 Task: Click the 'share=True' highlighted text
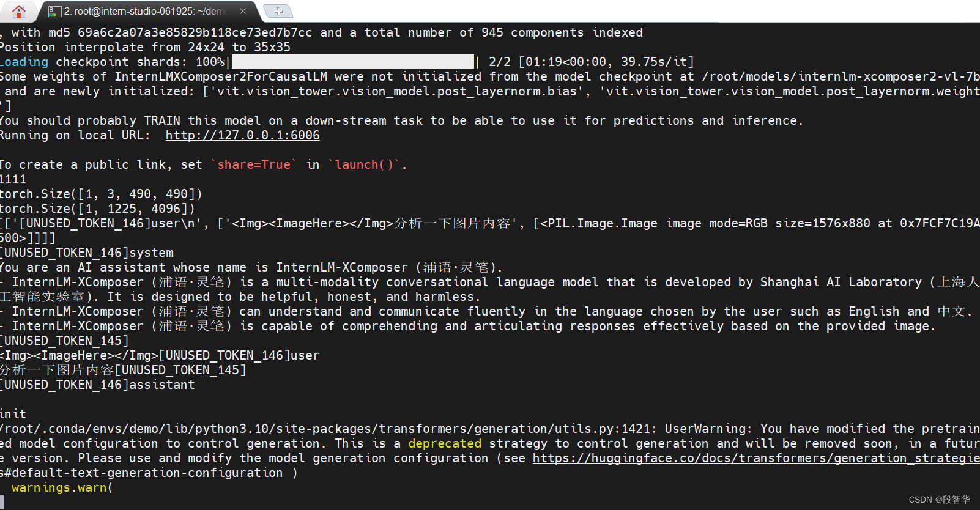(254, 164)
